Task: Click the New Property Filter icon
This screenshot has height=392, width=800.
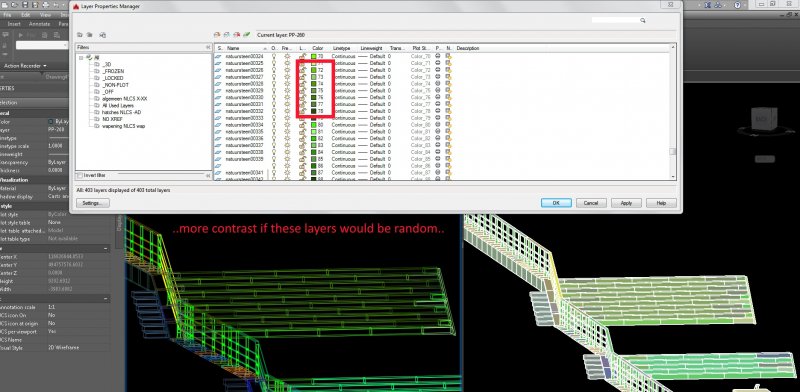Action: pyautogui.click(x=80, y=35)
